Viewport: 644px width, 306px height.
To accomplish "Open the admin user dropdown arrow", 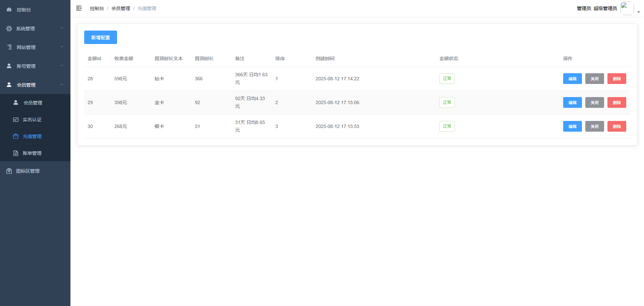I will coord(639,12).
